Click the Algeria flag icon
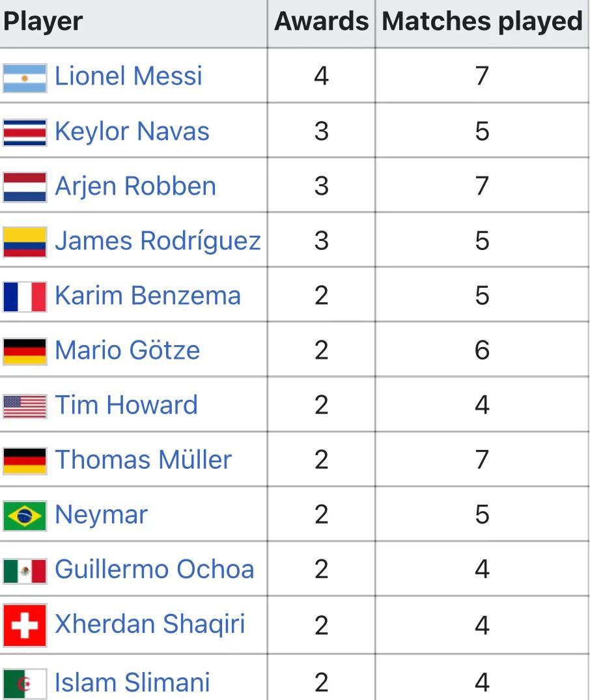590x700 pixels. coord(25,684)
